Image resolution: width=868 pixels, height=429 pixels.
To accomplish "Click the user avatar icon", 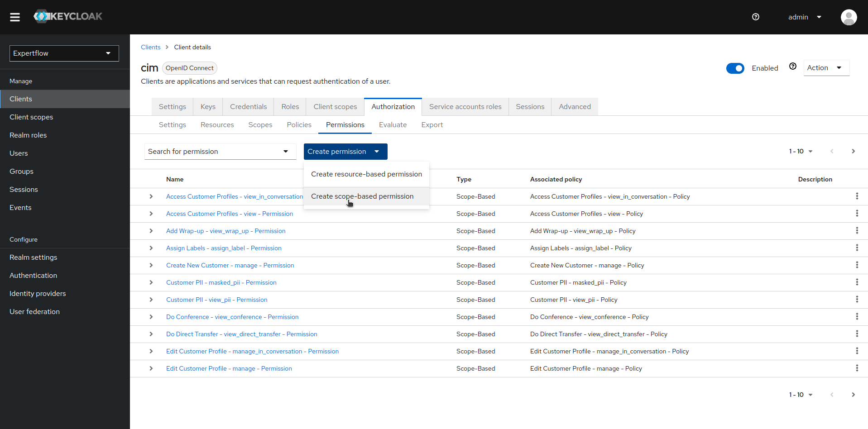I will pos(849,17).
